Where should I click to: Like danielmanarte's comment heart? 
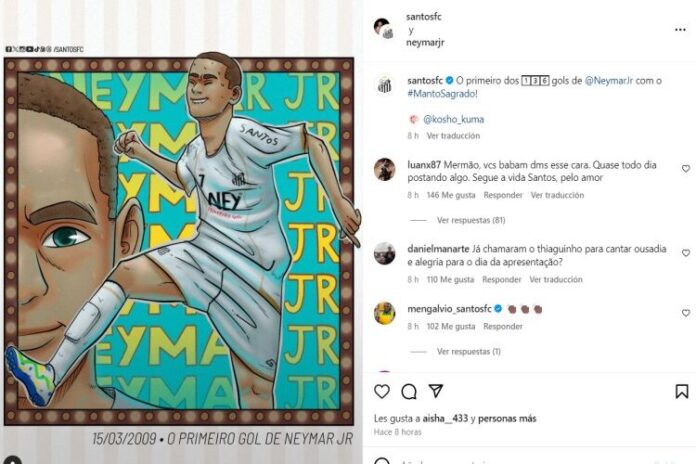pyautogui.click(x=686, y=253)
